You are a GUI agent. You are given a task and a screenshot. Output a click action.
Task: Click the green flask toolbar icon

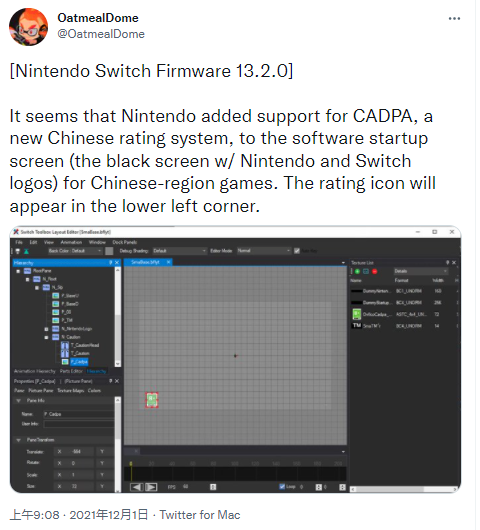(26, 251)
